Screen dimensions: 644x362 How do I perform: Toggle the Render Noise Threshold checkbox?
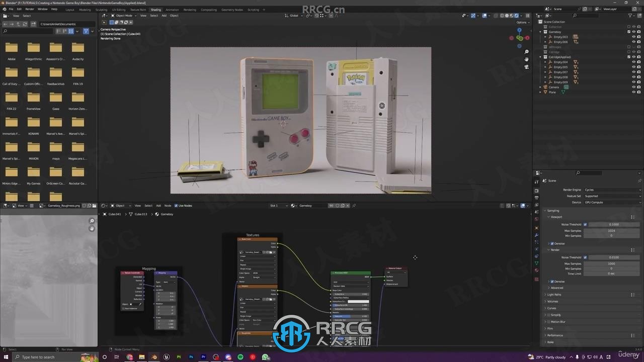tap(585, 257)
